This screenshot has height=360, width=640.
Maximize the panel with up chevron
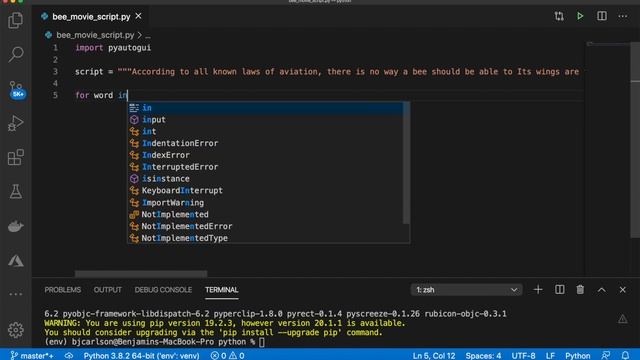(x=602, y=290)
